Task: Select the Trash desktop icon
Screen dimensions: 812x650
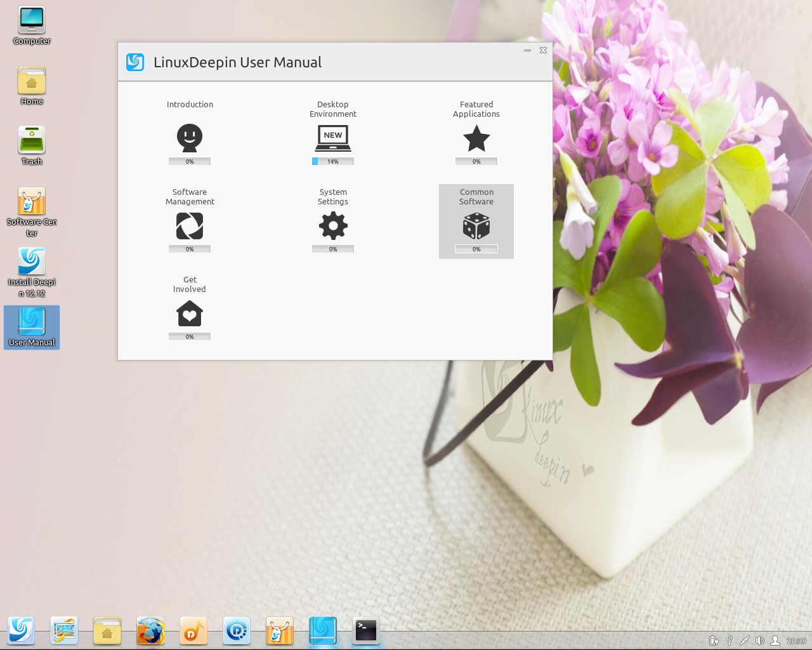Action: (x=32, y=147)
